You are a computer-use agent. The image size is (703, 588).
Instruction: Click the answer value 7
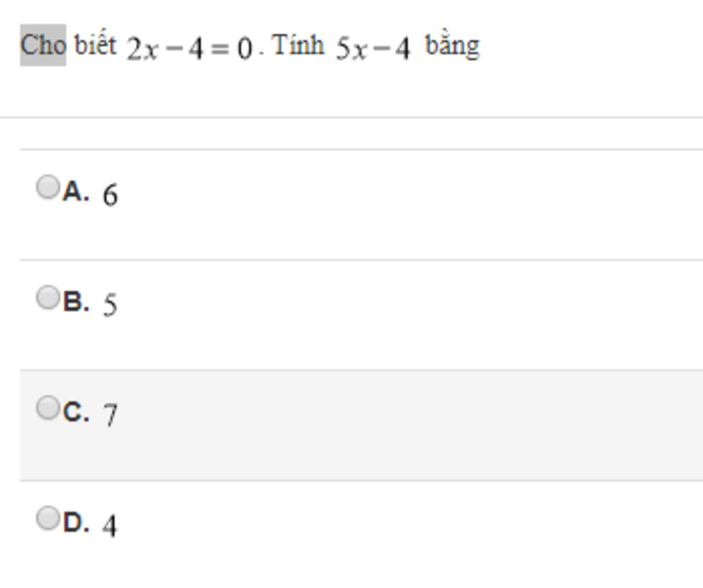point(110,415)
